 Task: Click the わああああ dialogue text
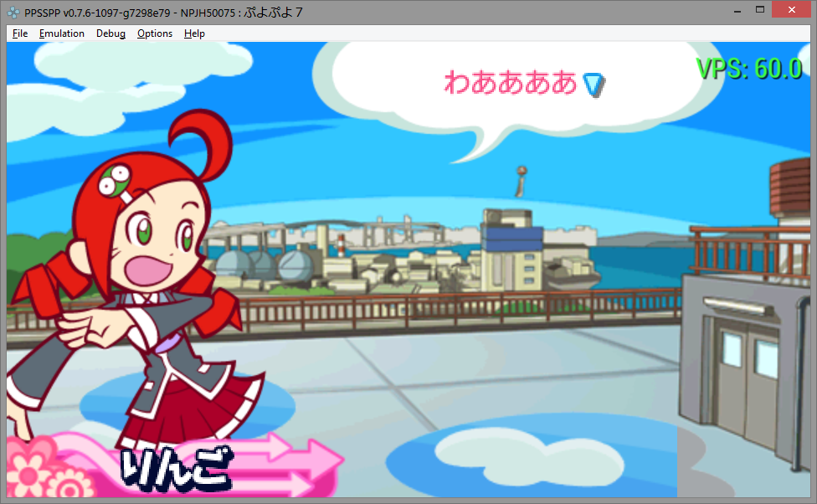click(x=511, y=83)
